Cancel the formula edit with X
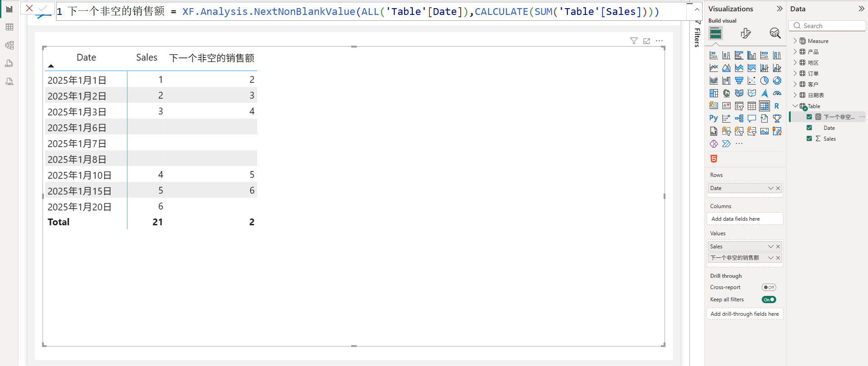This screenshot has width=868, height=366. coord(29,8)
